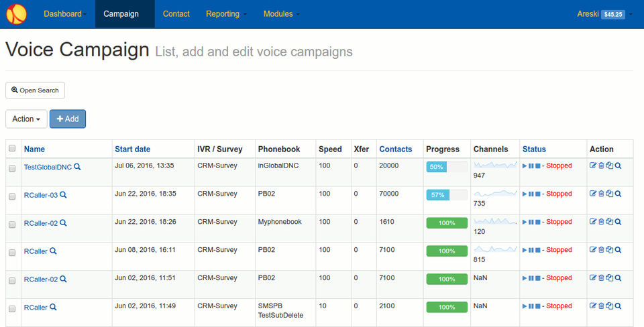The width and height of the screenshot is (644, 327).
Task: Delete the RCaller-03 campaign via trash icon
Action: [601, 194]
